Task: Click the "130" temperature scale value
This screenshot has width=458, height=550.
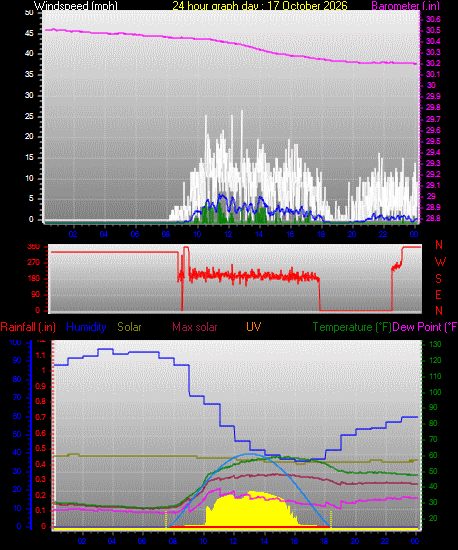Action: click(435, 344)
